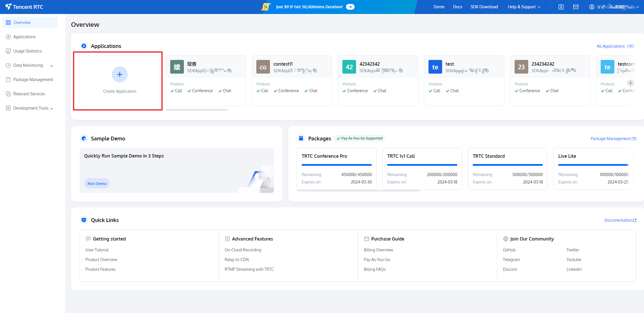
Task: Copy the SDKAppID of contest11 application
Action: point(314,70)
